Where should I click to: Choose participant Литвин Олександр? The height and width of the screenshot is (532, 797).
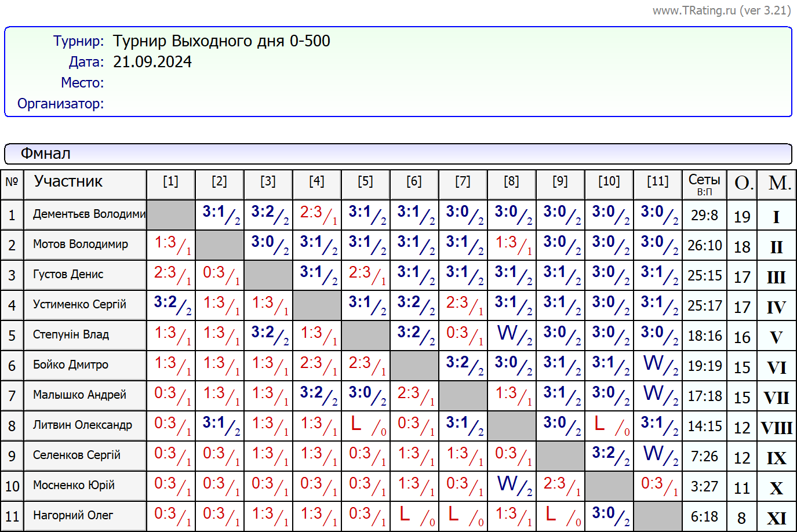[82, 425]
